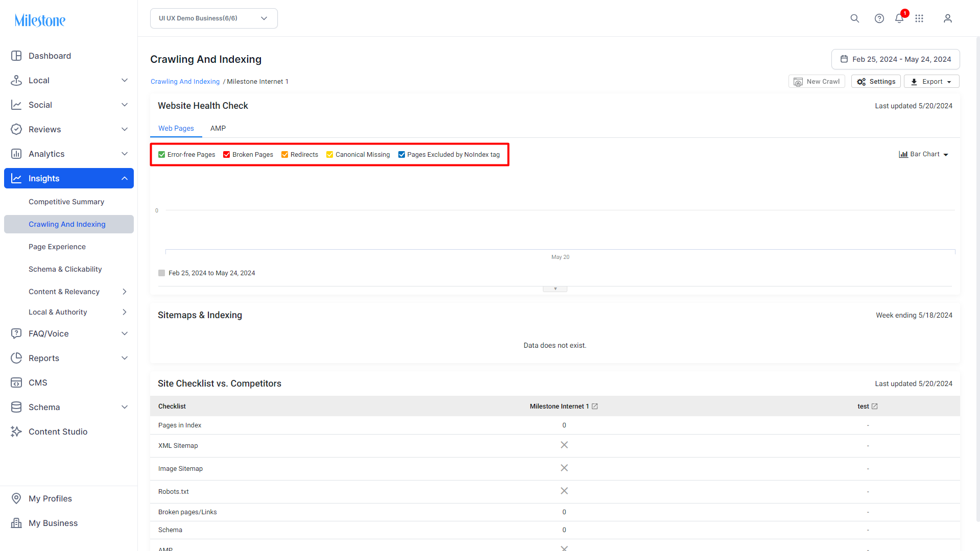Image resolution: width=980 pixels, height=551 pixels.
Task: Click the Insights chart icon
Action: (16, 178)
